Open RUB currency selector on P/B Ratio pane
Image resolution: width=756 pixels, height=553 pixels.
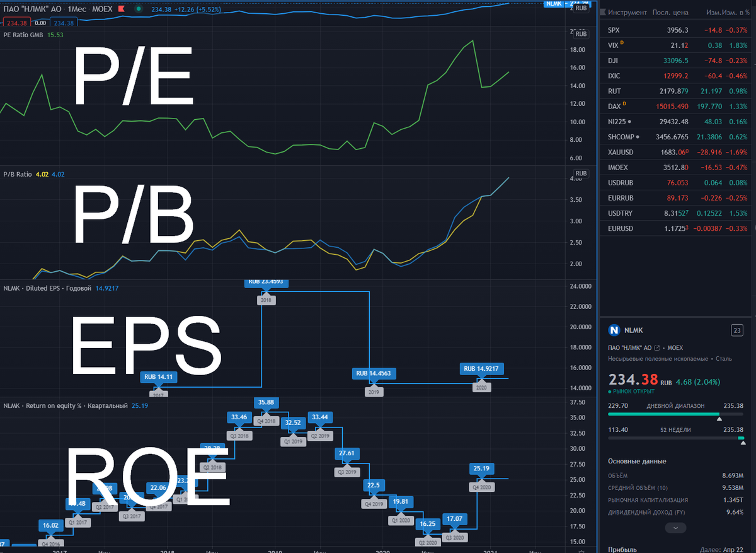pos(581,173)
